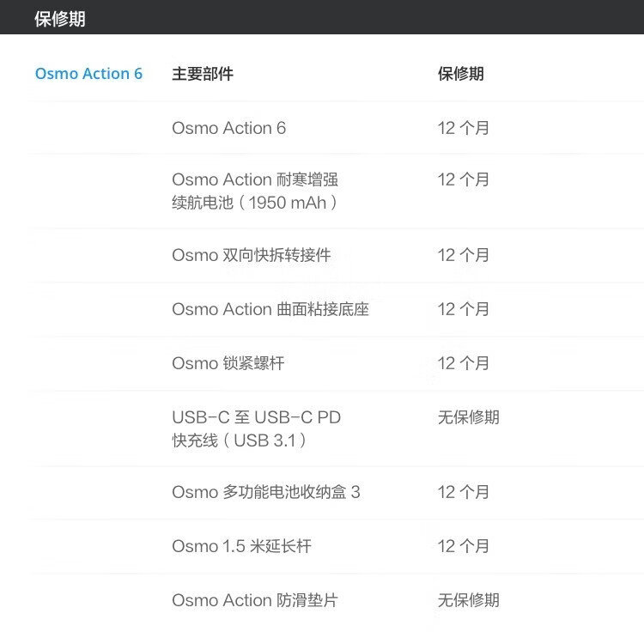Screen dimensions: 644x644
Task: Select the Osmo 锁紧螺杆 row
Action: point(228,363)
